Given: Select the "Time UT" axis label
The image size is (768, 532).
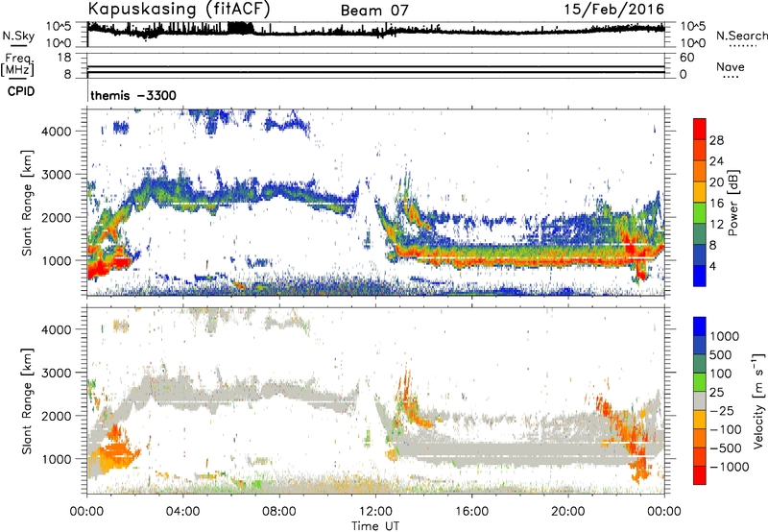Looking at the screenshot, I should pos(375,526).
